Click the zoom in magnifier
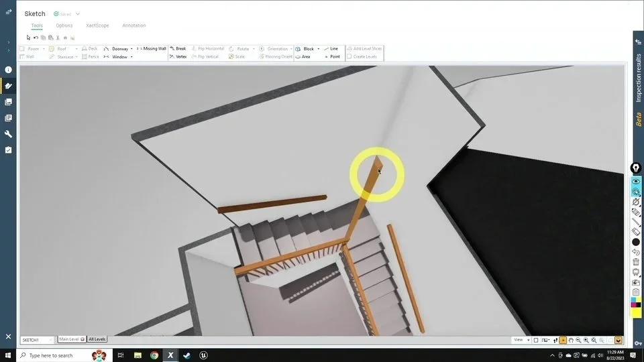This screenshot has width=644, height=362. tap(586, 341)
